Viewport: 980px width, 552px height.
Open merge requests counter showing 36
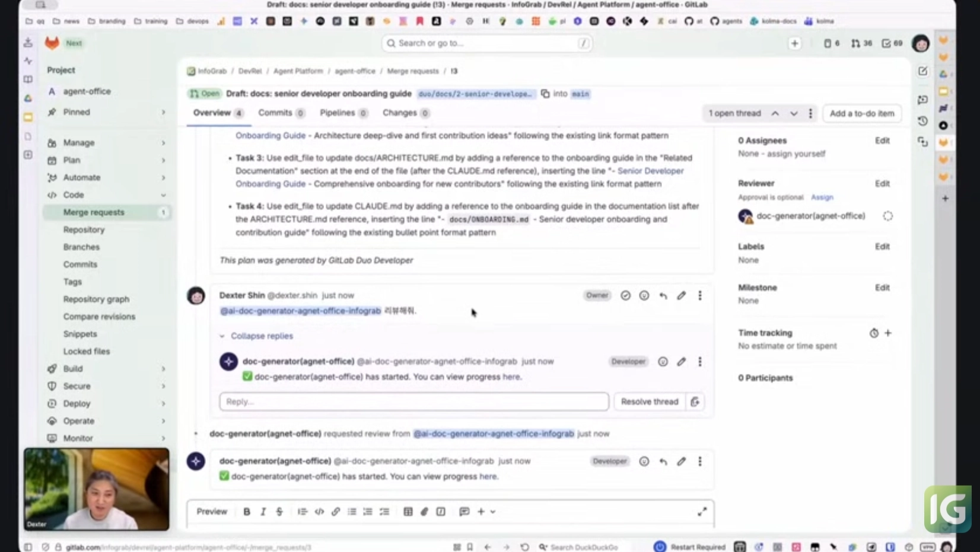[x=861, y=43]
